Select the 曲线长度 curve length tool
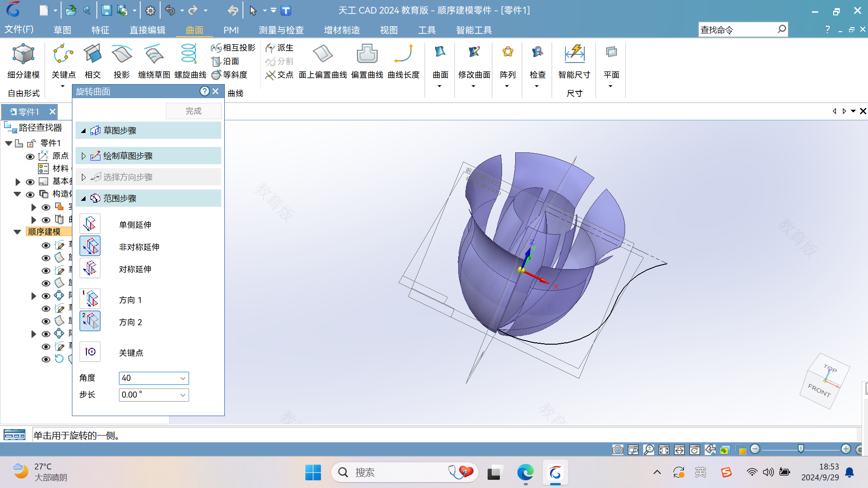 point(403,62)
